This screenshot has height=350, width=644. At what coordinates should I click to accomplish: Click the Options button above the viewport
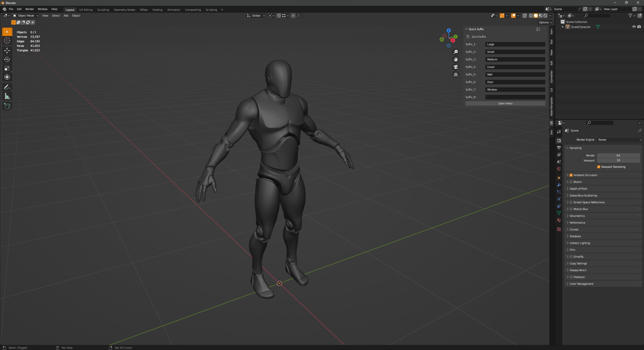pos(545,22)
